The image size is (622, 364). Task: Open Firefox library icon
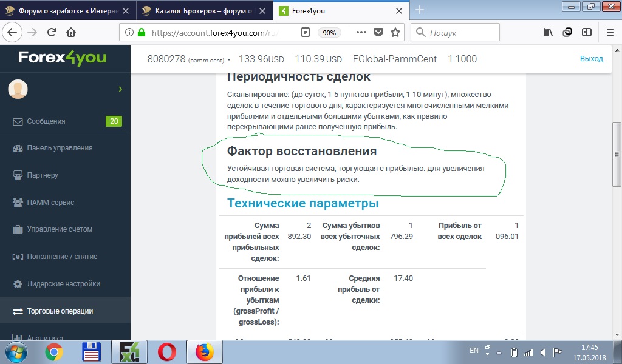click(548, 33)
